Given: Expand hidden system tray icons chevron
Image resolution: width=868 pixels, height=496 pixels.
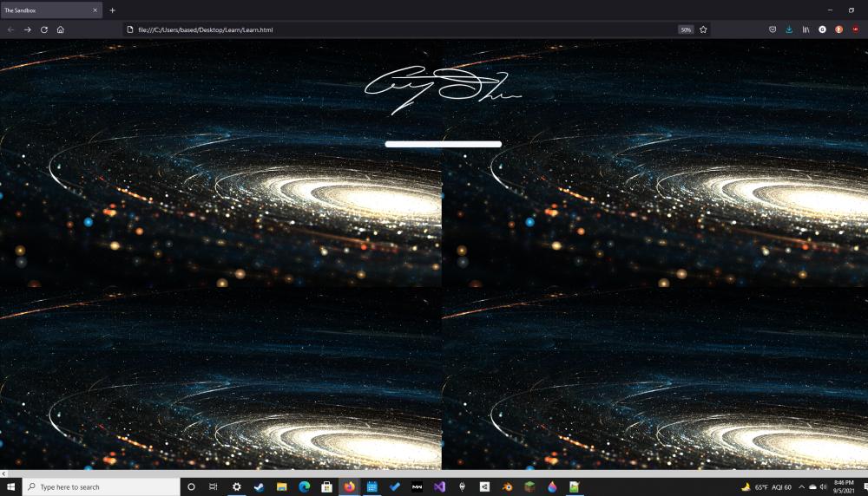Looking at the screenshot, I should (x=801, y=486).
